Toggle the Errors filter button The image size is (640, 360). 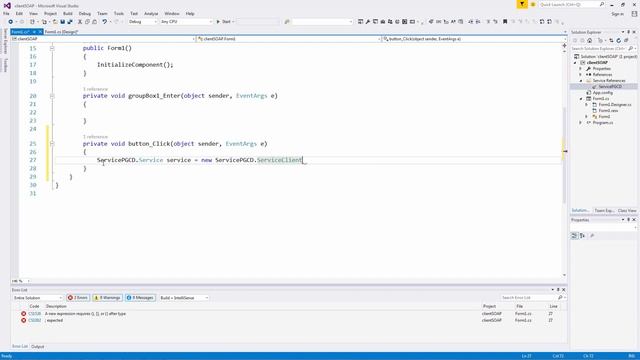[78, 298]
